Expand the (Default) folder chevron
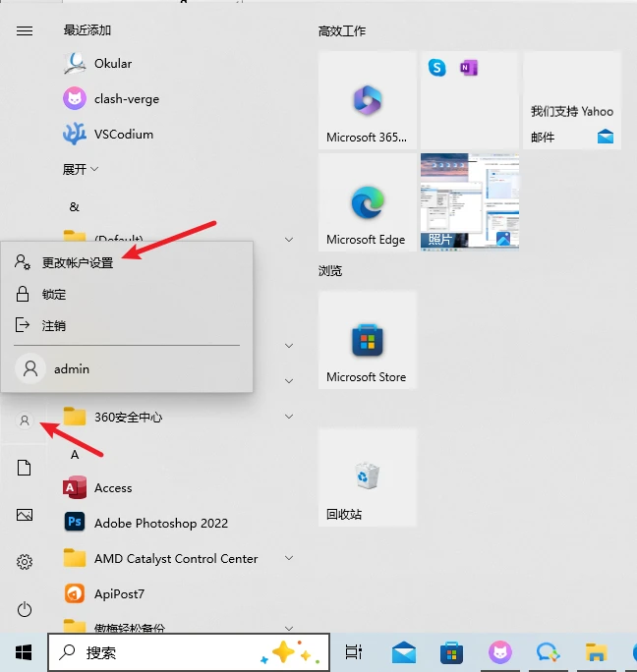 point(289,239)
